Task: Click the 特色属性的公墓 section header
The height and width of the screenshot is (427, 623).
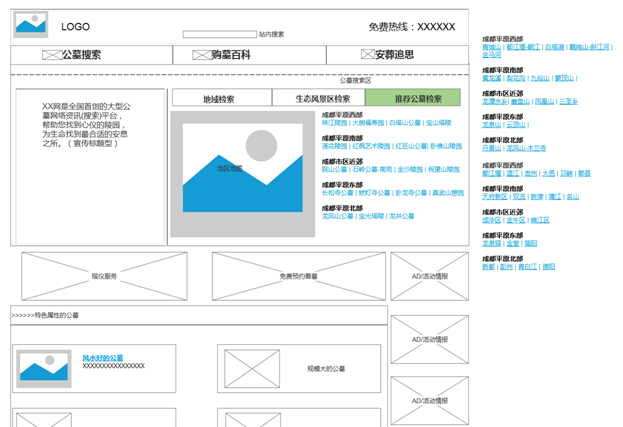Action: coord(45,315)
